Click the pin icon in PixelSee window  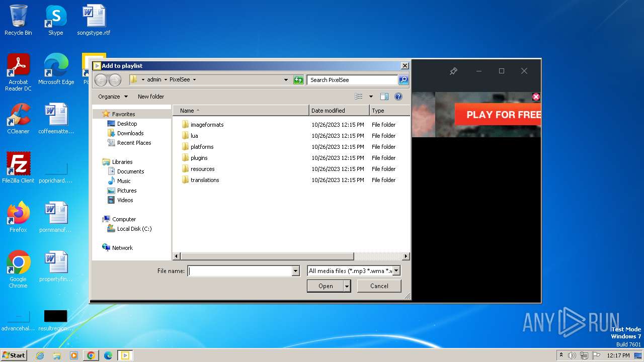coord(453,71)
